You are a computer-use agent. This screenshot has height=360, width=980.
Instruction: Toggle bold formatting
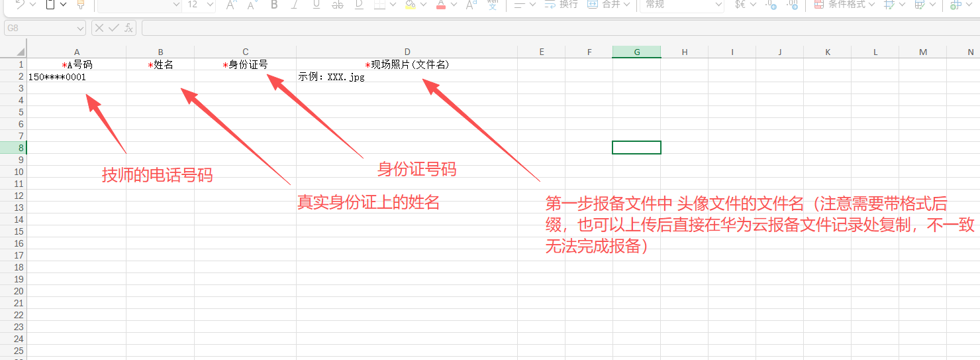coord(274,5)
